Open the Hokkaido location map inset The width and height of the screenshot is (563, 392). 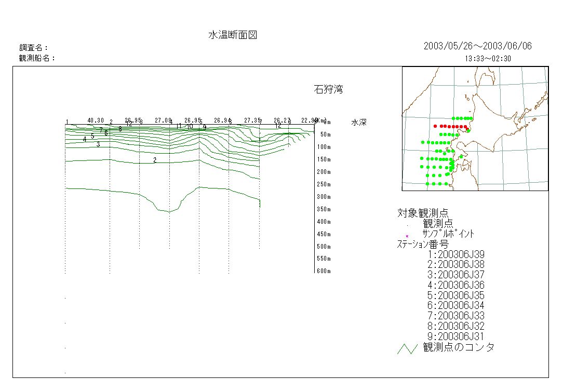[x=475, y=129]
